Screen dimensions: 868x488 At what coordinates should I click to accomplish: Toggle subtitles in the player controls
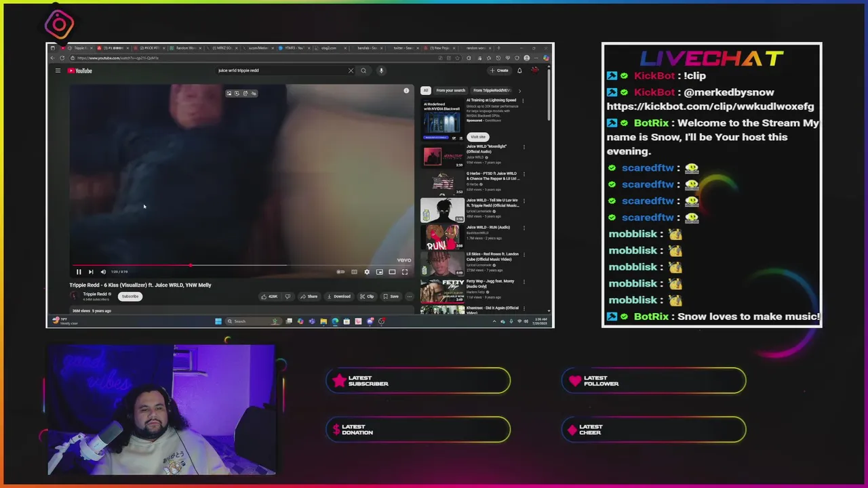coord(354,272)
